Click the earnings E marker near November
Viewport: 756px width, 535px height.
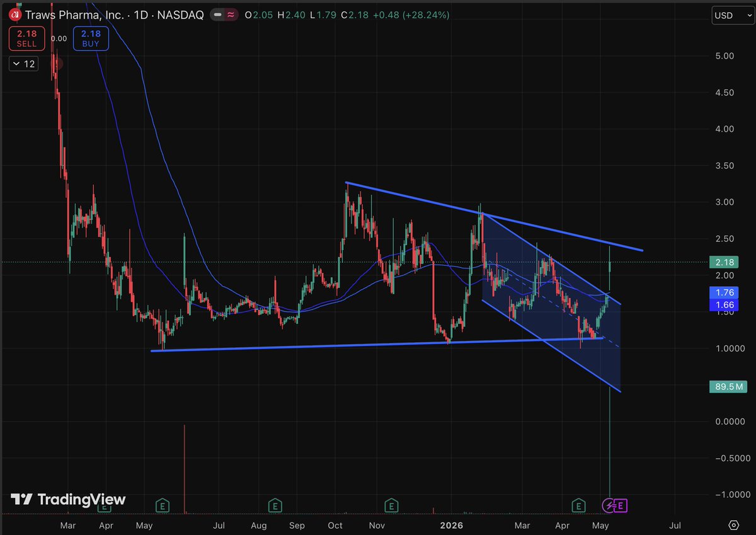[392, 505]
